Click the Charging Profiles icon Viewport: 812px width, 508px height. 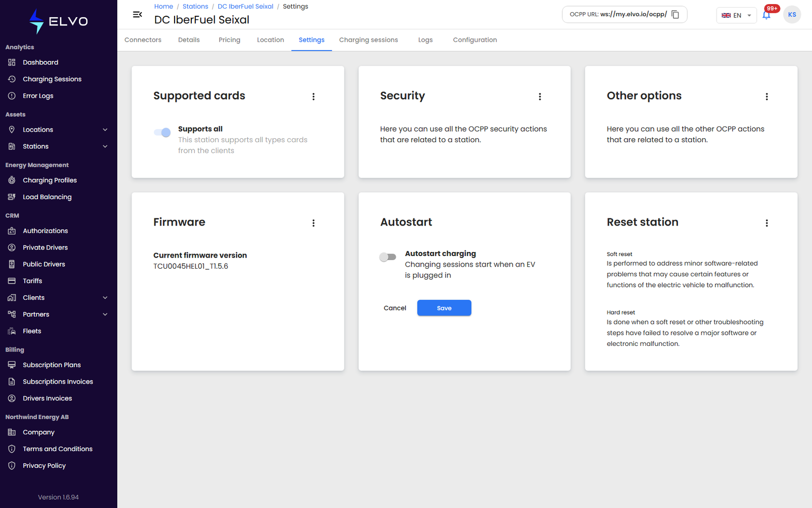pos(12,180)
